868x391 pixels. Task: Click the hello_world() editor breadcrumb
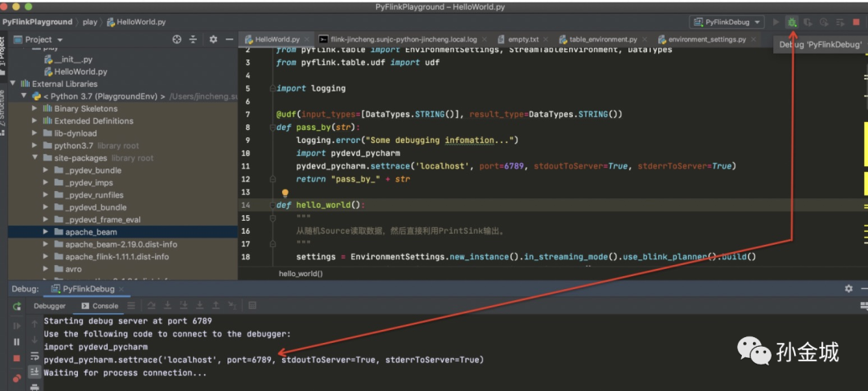click(x=301, y=274)
